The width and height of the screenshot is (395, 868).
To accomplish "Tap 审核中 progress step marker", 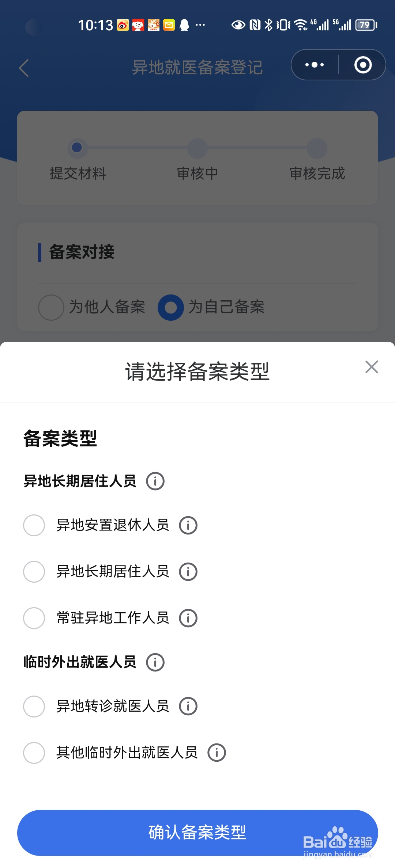I will click(197, 148).
